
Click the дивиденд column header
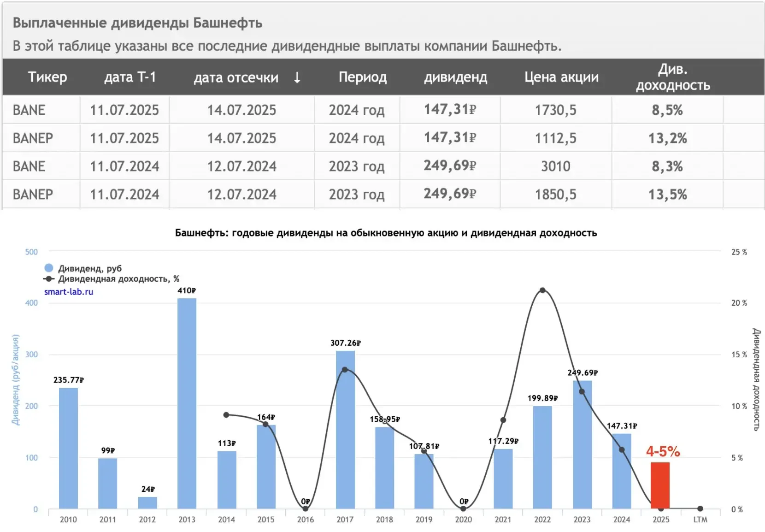click(455, 77)
